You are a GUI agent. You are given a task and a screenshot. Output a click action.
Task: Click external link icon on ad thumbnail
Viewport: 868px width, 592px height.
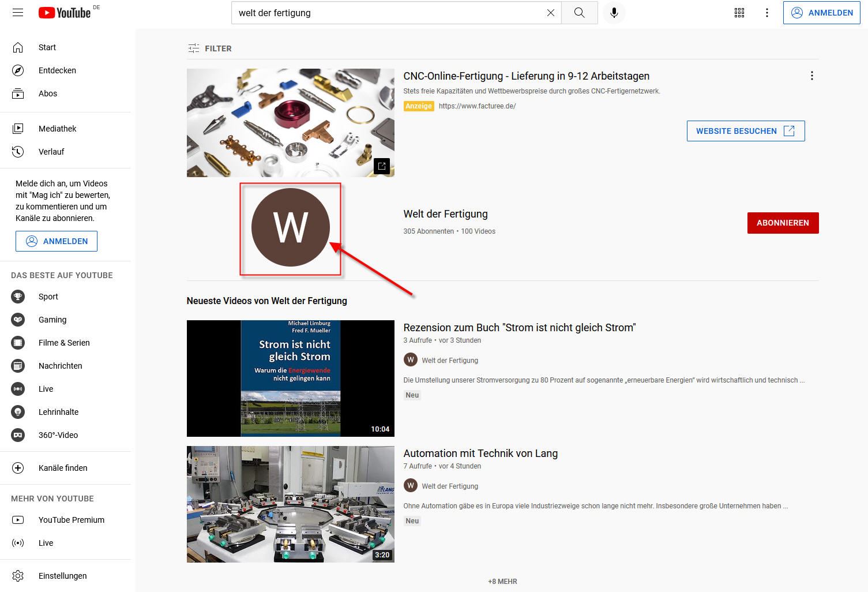382,166
